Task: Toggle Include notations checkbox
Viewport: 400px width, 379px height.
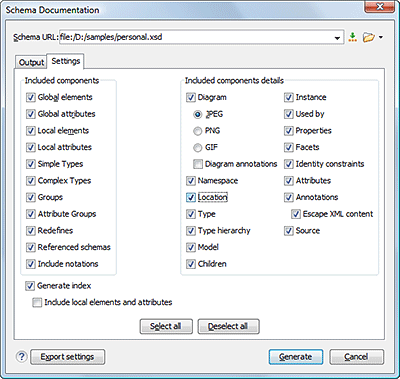Action: [x=31, y=264]
